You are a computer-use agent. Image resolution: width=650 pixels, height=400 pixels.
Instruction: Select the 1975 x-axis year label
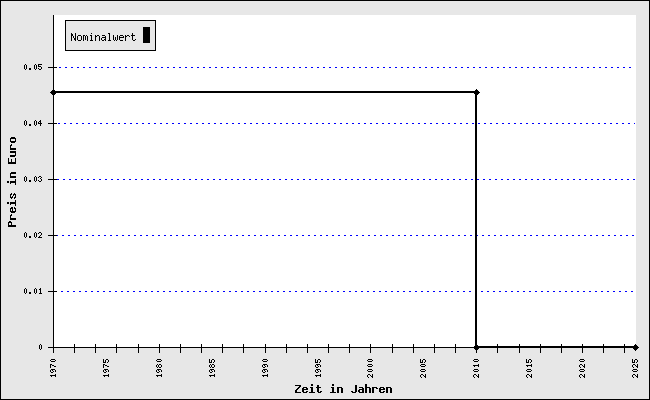click(x=106, y=366)
